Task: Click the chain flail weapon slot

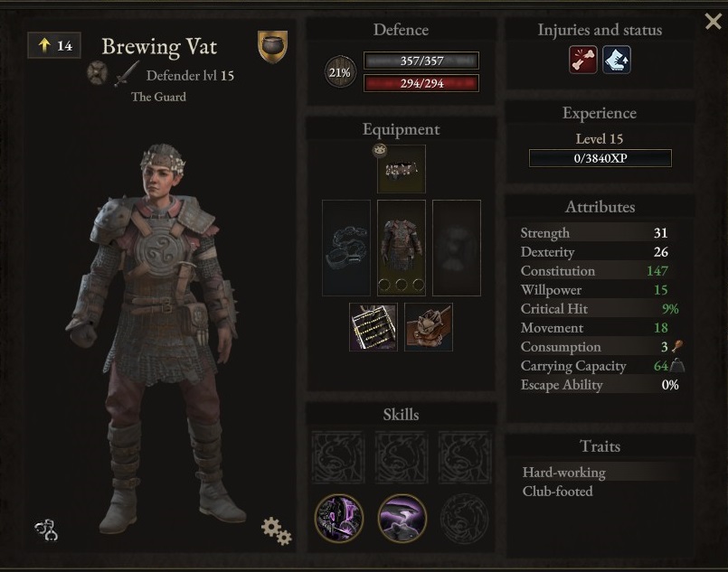Action: point(346,248)
